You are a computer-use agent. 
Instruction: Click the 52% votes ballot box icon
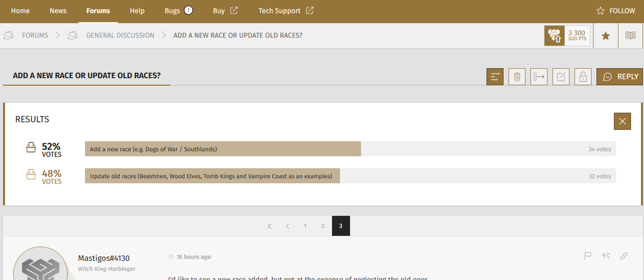pyautogui.click(x=31, y=147)
